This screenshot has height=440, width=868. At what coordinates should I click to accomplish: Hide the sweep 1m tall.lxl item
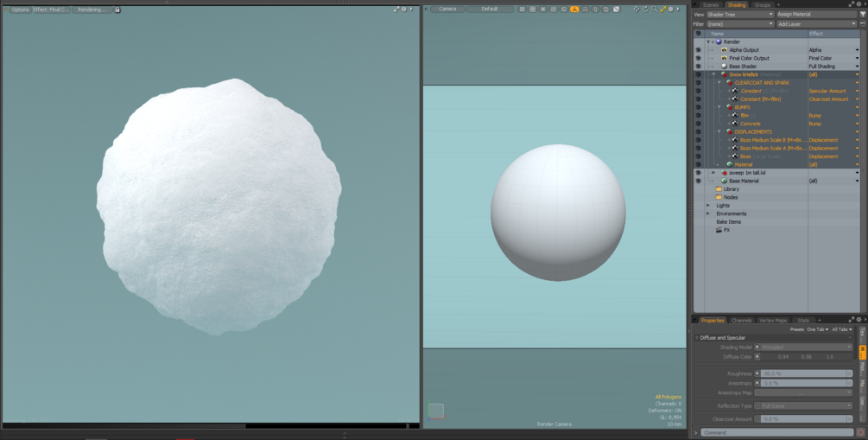[x=698, y=173]
